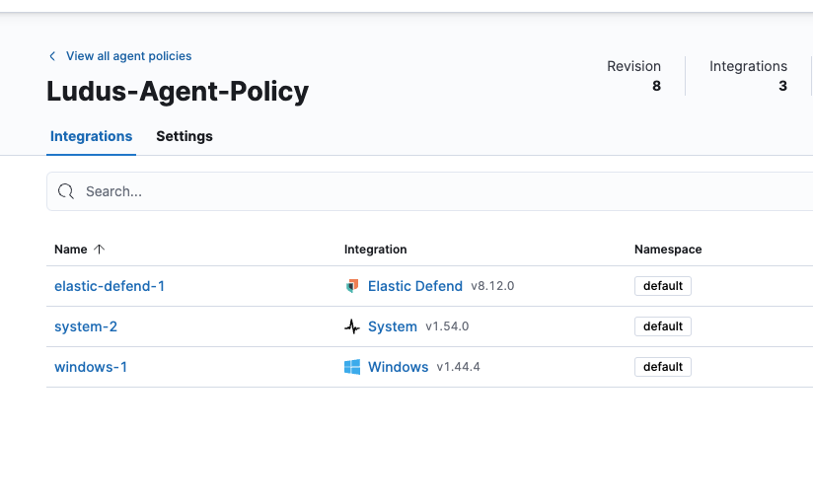Click the Namespace column header
This screenshot has width=813, height=504.
668,250
